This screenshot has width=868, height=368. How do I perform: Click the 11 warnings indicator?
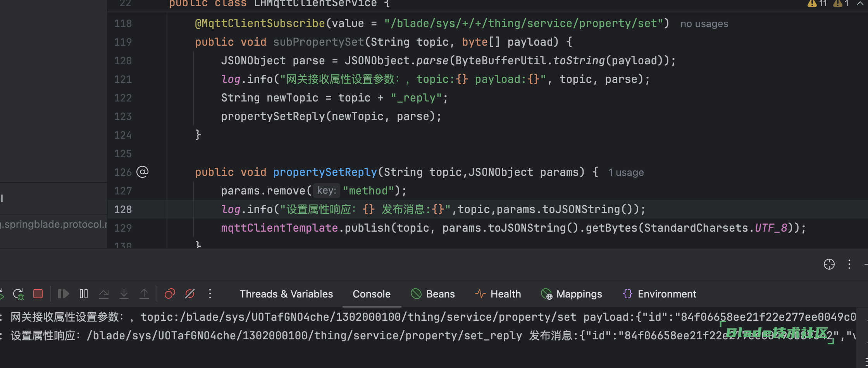[x=817, y=3]
